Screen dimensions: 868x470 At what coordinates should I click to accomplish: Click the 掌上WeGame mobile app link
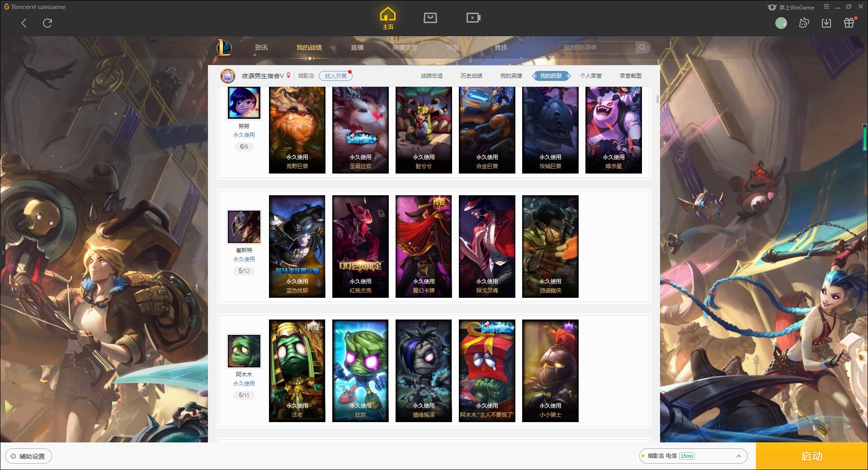[x=791, y=7]
